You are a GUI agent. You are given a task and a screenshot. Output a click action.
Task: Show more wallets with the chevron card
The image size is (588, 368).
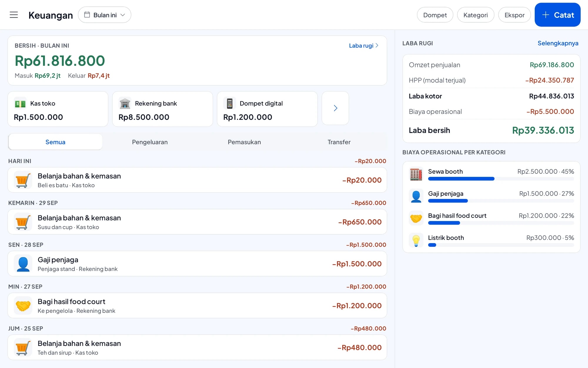335,108
